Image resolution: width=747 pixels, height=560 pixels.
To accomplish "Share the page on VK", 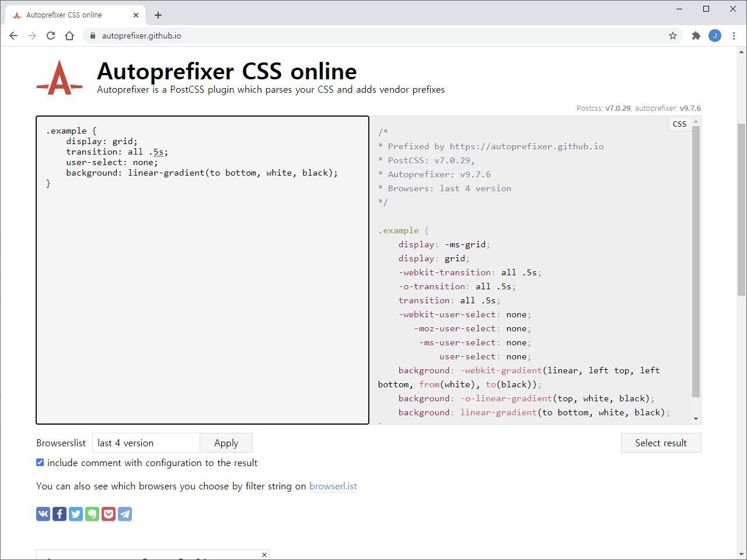I will (43, 514).
